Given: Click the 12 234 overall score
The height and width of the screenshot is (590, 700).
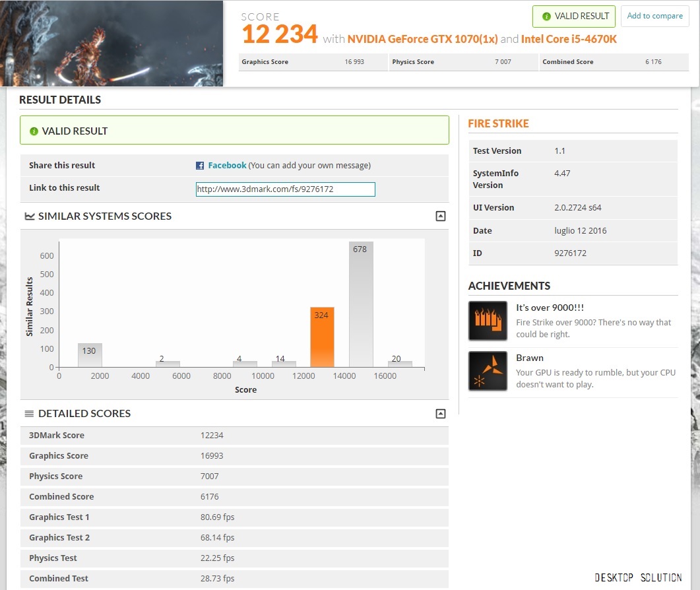Looking at the screenshot, I should click(280, 34).
